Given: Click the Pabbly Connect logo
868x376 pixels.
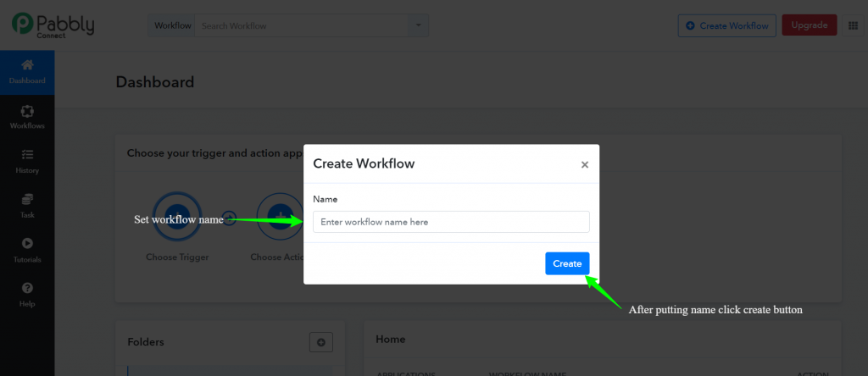Looking at the screenshot, I should (x=53, y=25).
